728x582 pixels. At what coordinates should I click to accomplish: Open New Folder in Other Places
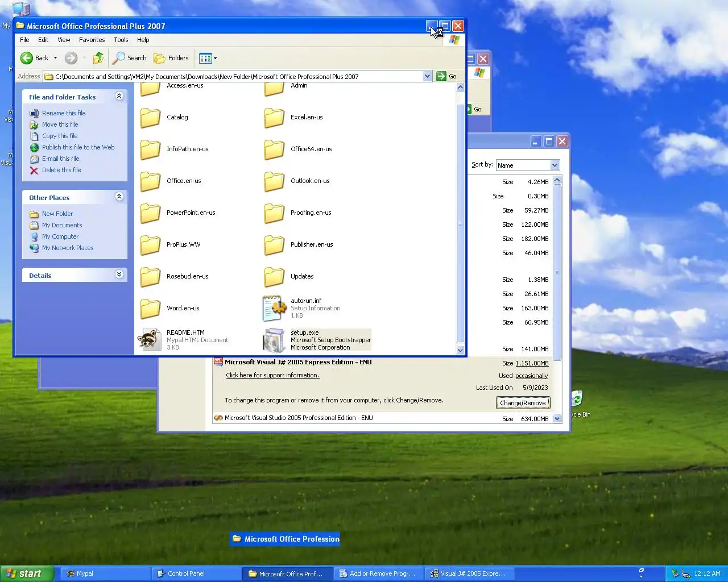click(x=57, y=214)
